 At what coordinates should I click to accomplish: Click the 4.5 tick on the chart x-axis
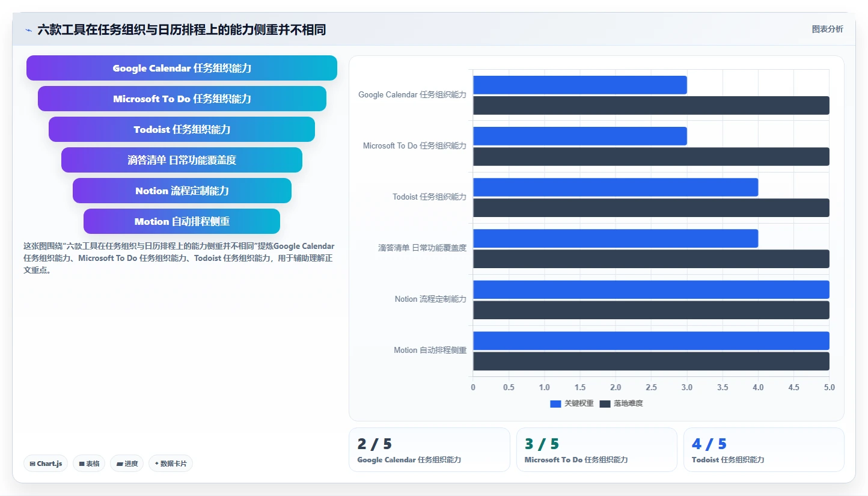[794, 388]
